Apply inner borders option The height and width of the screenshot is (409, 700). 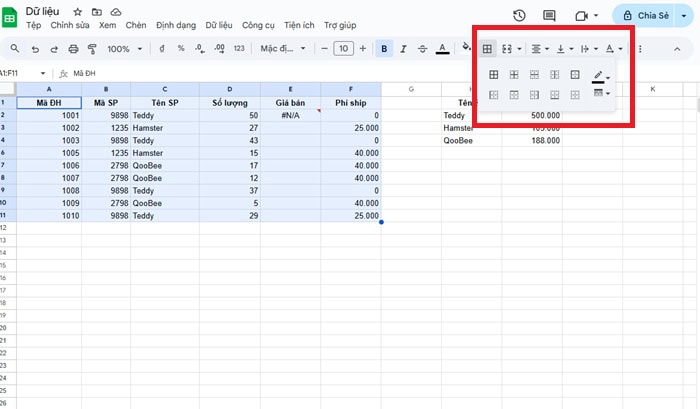click(x=514, y=75)
